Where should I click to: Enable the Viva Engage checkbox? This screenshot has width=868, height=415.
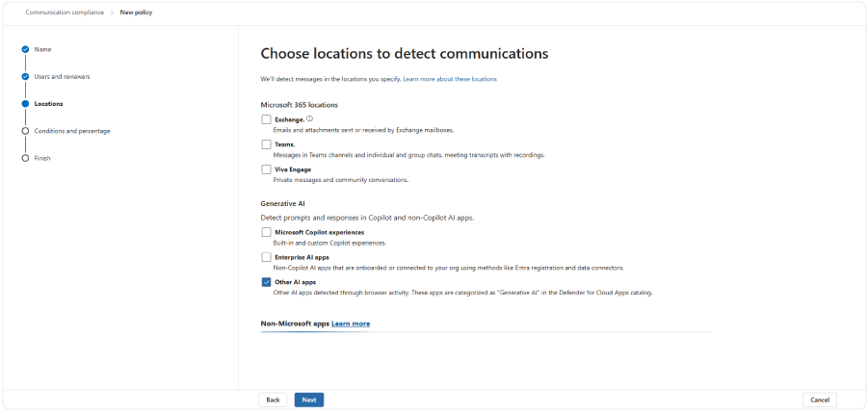tap(266, 169)
